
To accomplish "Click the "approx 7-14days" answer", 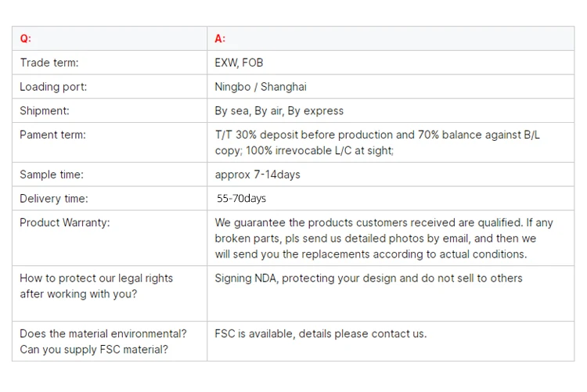I will click(x=257, y=174).
